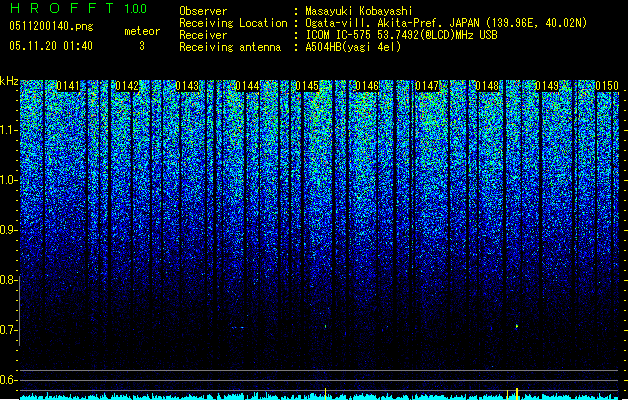Click the bright meteor echo spot near 0148

coord(517,327)
